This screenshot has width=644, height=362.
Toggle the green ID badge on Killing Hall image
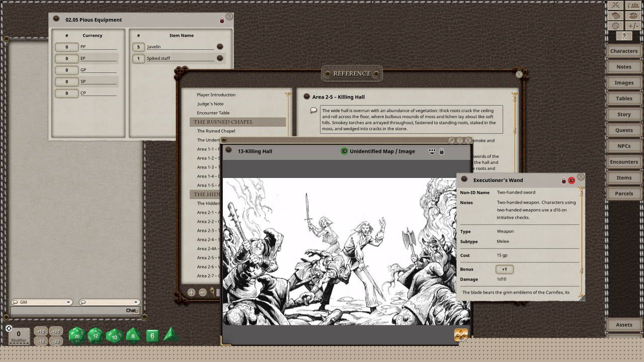tap(344, 151)
